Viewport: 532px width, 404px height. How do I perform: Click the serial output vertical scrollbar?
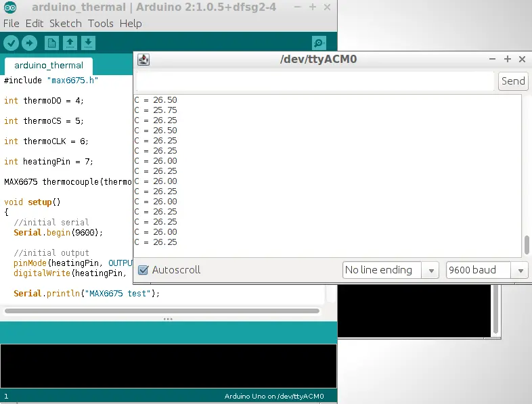pyautogui.click(x=527, y=244)
